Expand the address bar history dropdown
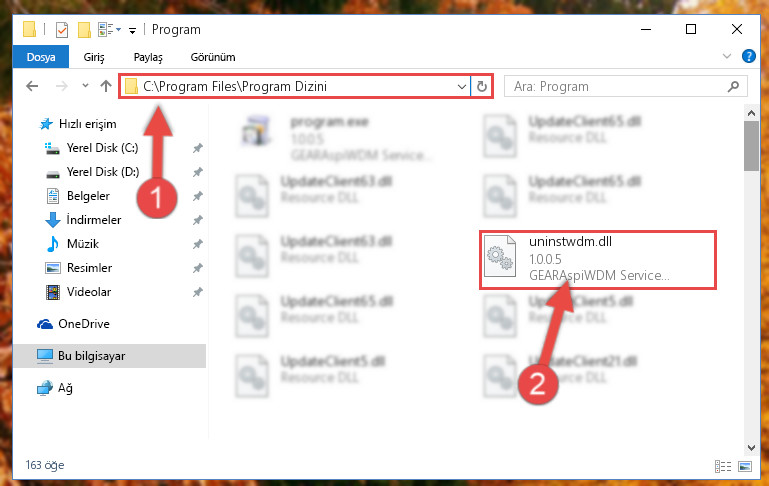 (x=461, y=87)
